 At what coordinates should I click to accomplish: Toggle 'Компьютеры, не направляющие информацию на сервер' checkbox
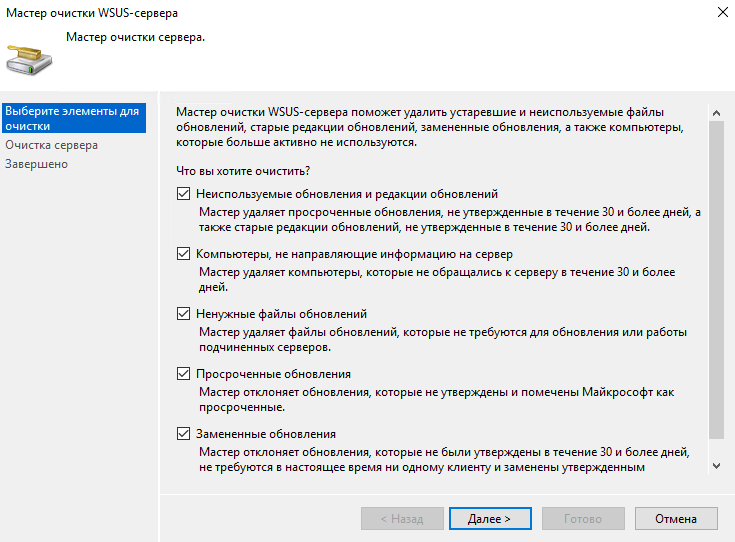183,254
